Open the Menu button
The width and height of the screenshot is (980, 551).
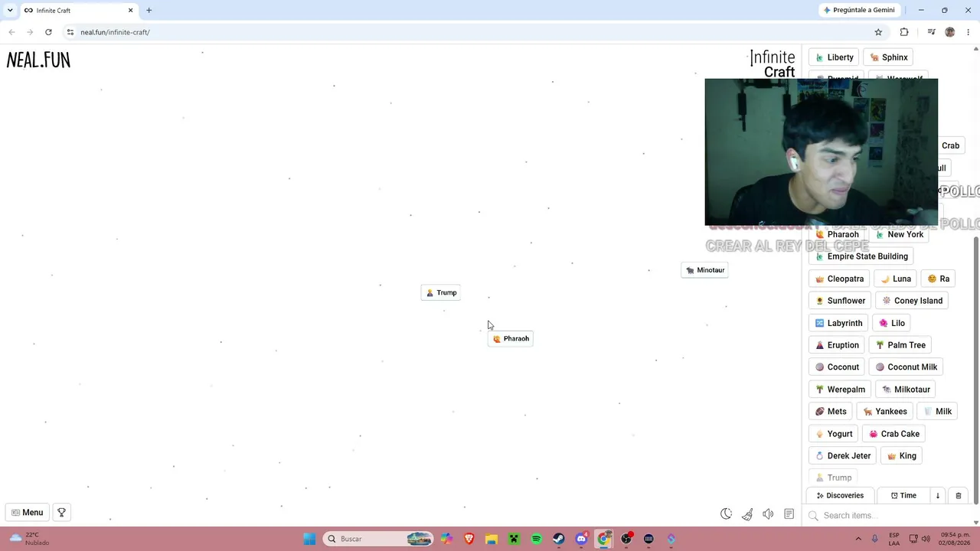pyautogui.click(x=27, y=513)
